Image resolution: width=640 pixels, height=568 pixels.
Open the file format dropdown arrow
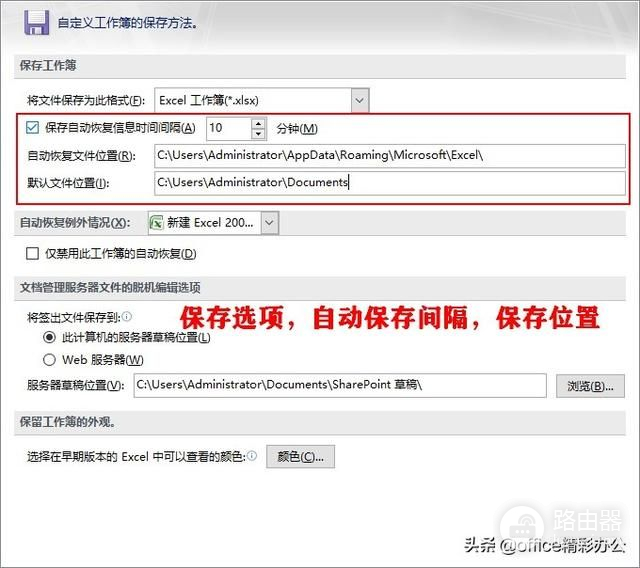point(360,100)
